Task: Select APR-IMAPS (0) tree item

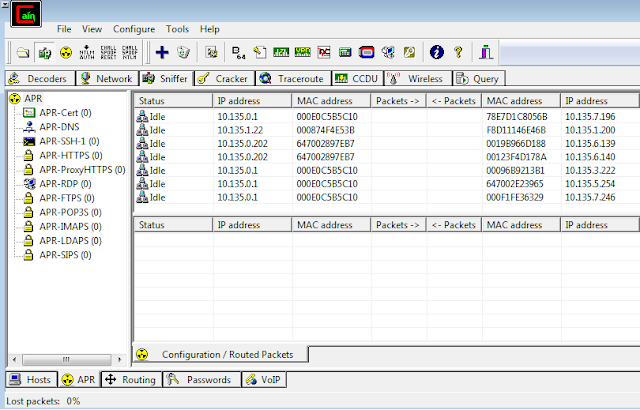Action: [x=70, y=226]
